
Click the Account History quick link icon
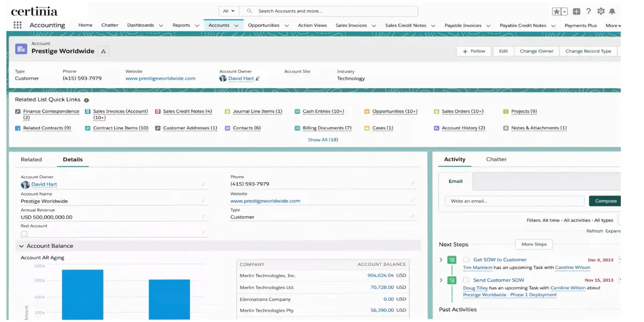437,128
